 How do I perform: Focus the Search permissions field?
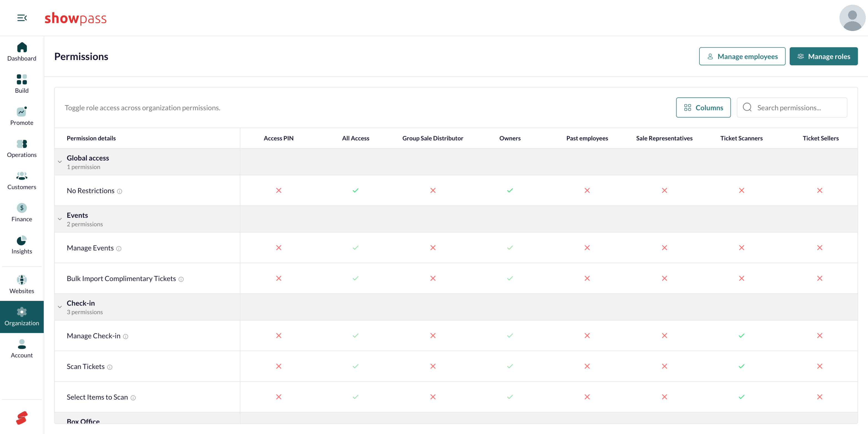[x=792, y=107]
